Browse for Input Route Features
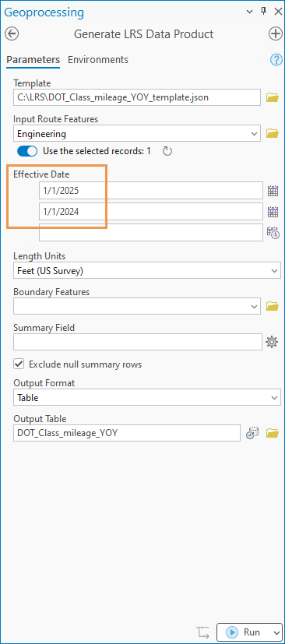This screenshot has height=644, width=285. click(x=273, y=133)
